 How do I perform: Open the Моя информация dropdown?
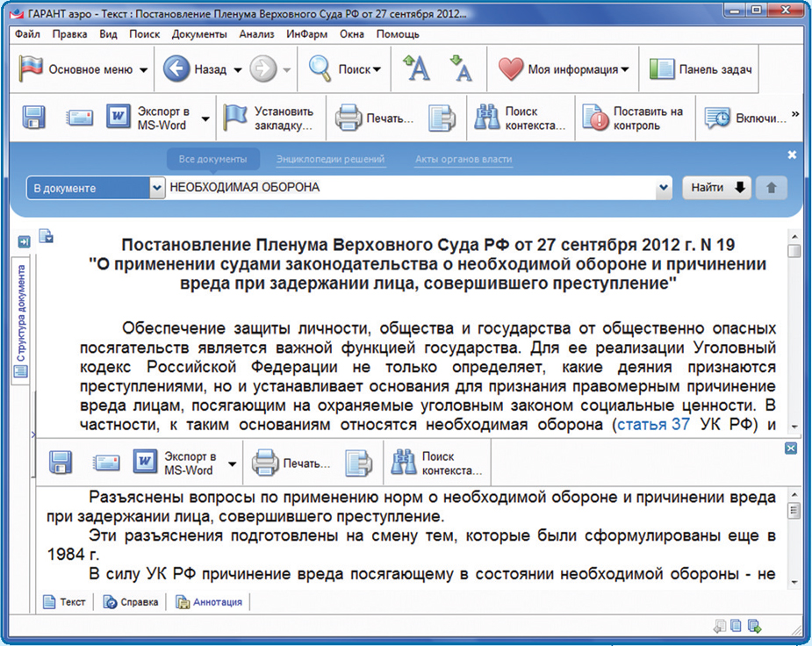click(624, 70)
